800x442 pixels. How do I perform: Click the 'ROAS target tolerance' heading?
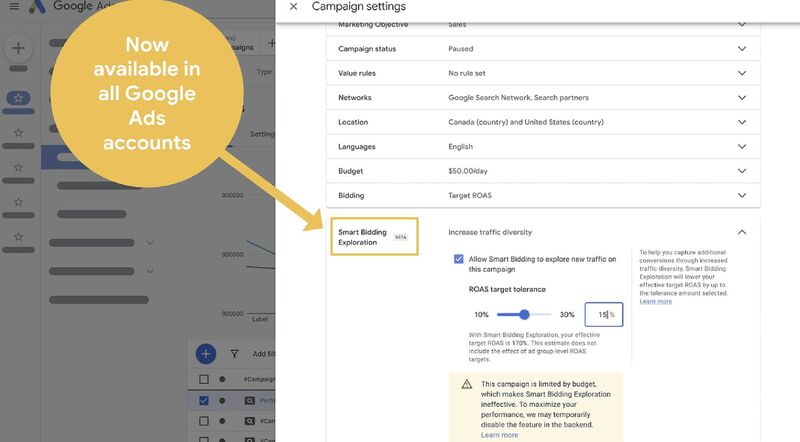point(507,289)
